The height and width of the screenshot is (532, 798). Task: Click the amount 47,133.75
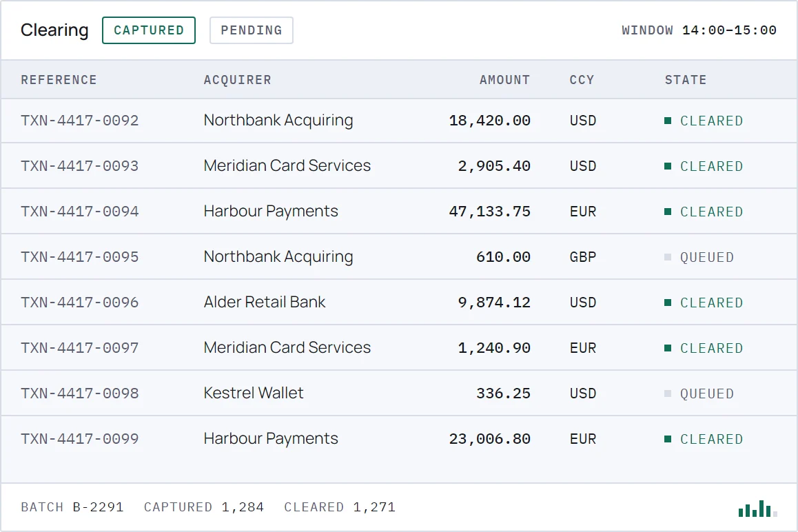pos(489,212)
